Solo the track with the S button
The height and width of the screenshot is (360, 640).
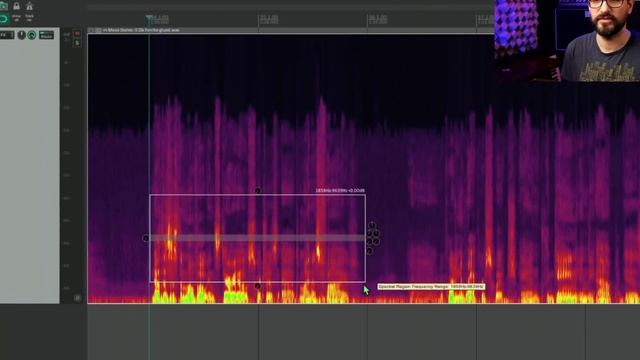tap(77, 43)
